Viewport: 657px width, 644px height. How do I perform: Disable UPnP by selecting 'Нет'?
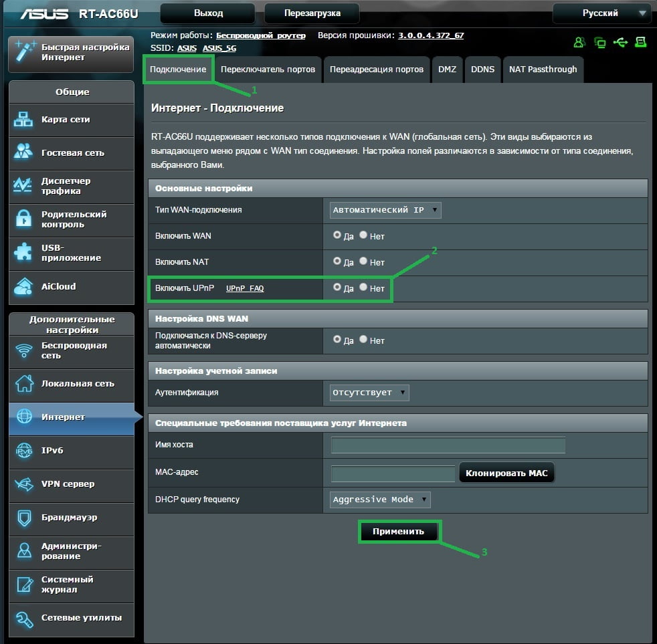coord(363,287)
